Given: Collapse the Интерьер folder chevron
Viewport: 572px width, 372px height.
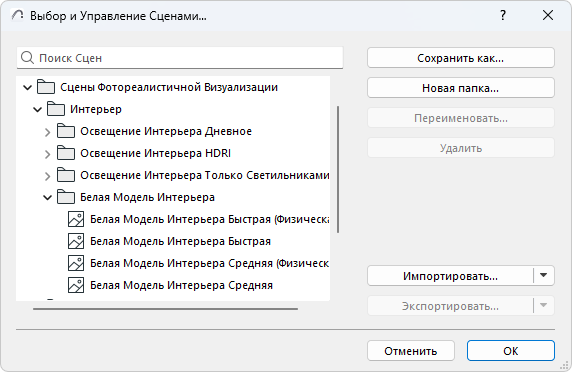Looking at the screenshot, I should pyautogui.click(x=38, y=109).
